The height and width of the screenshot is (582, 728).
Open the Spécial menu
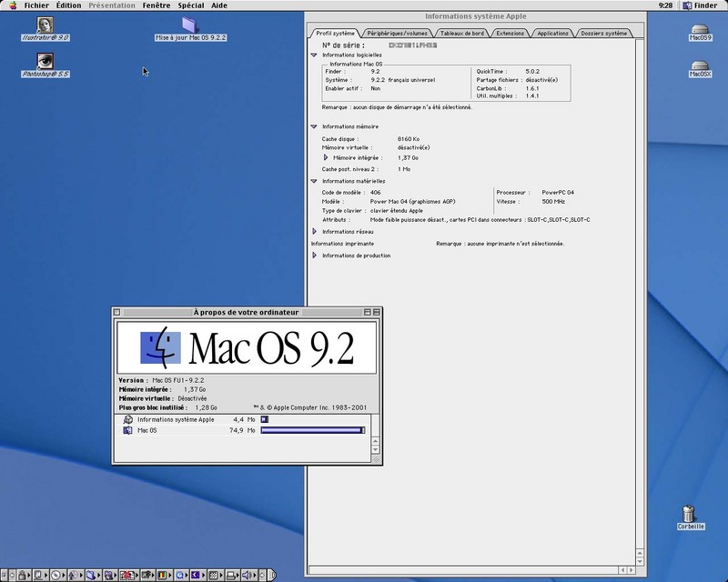pos(191,5)
